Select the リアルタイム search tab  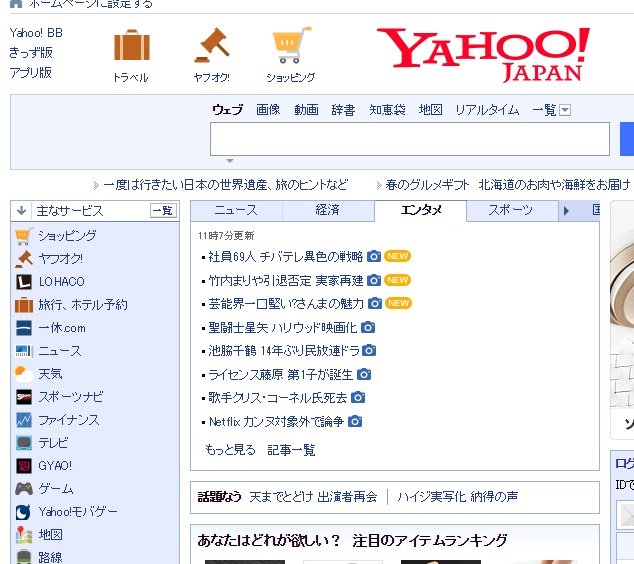click(487, 110)
